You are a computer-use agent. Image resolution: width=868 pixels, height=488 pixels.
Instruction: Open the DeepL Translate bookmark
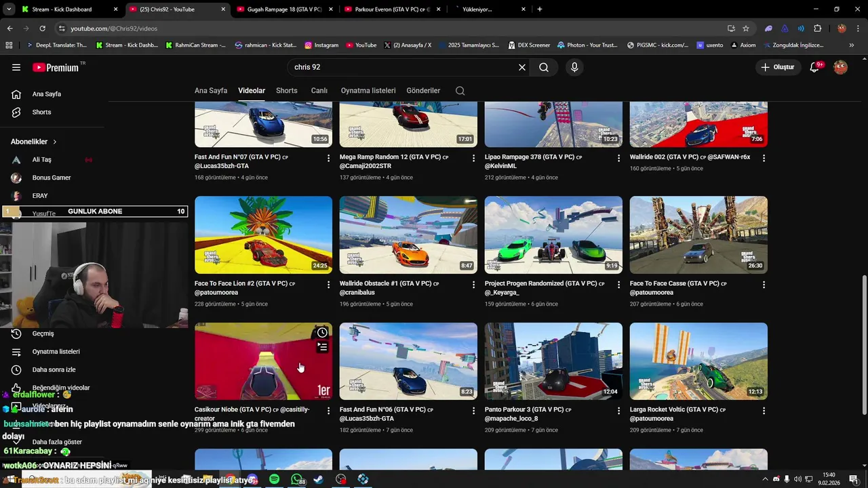(x=56, y=45)
